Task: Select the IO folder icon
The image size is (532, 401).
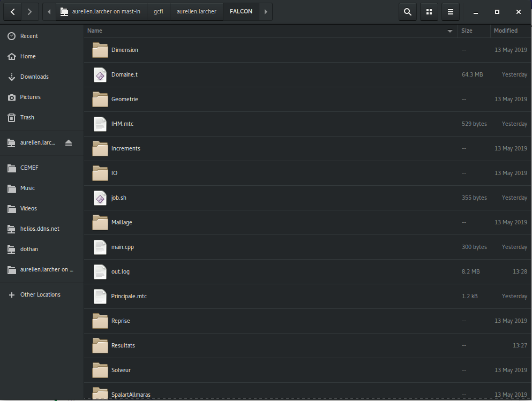Action: pyautogui.click(x=100, y=173)
